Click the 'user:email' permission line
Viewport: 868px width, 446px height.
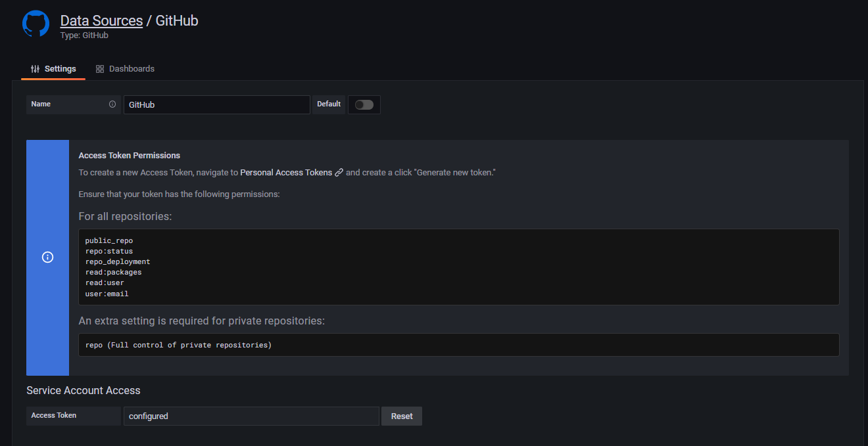pyautogui.click(x=107, y=294)
